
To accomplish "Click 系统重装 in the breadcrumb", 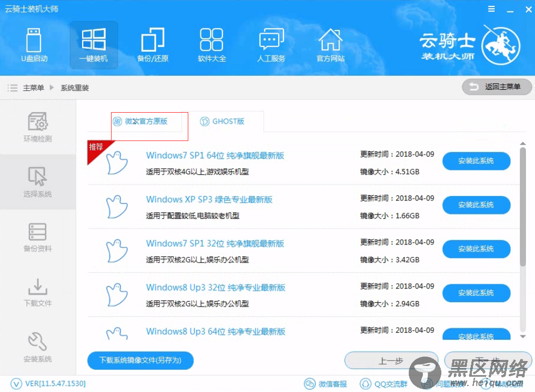I will (75, 88).
